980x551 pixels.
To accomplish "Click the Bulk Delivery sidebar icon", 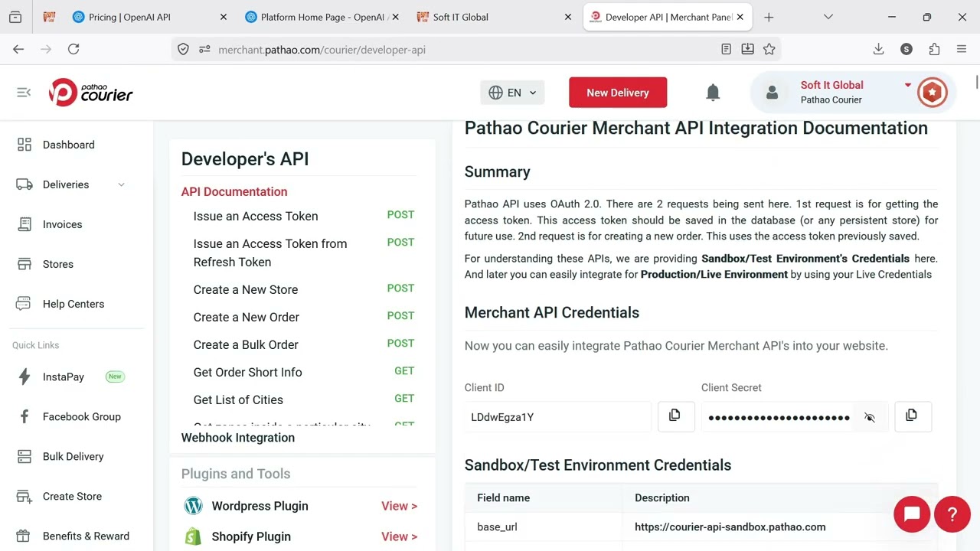I will (24, 456).
